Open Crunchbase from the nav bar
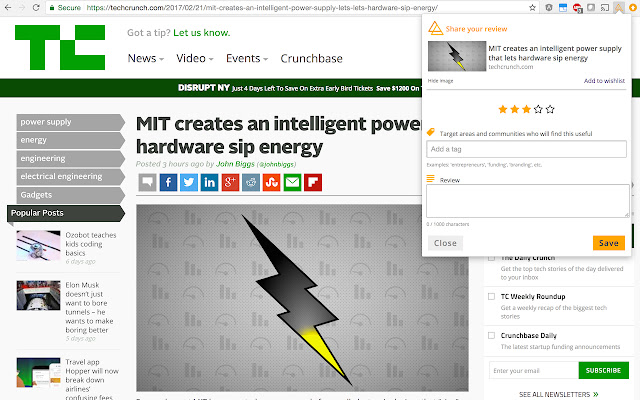 [311, 58]
